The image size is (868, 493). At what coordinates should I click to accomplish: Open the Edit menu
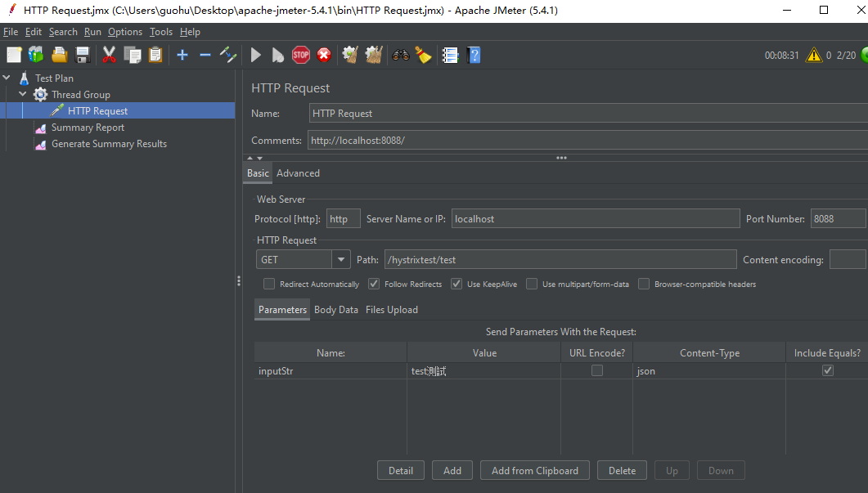pyautogui.click(x=34, y=32)
